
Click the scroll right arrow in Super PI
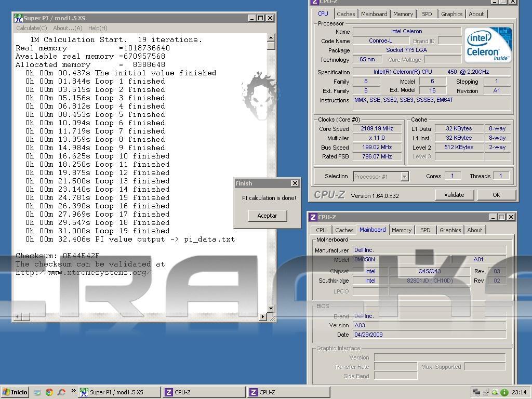[262, 317]
